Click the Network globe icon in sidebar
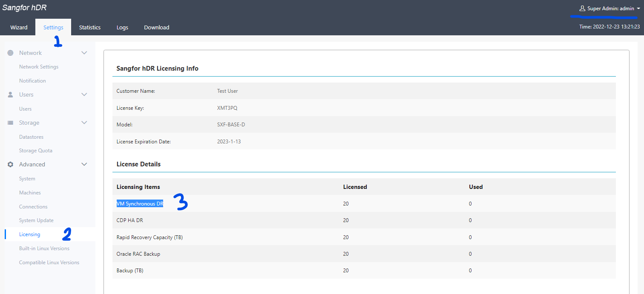This screenshot has width=644, height=294. point(11,53)
